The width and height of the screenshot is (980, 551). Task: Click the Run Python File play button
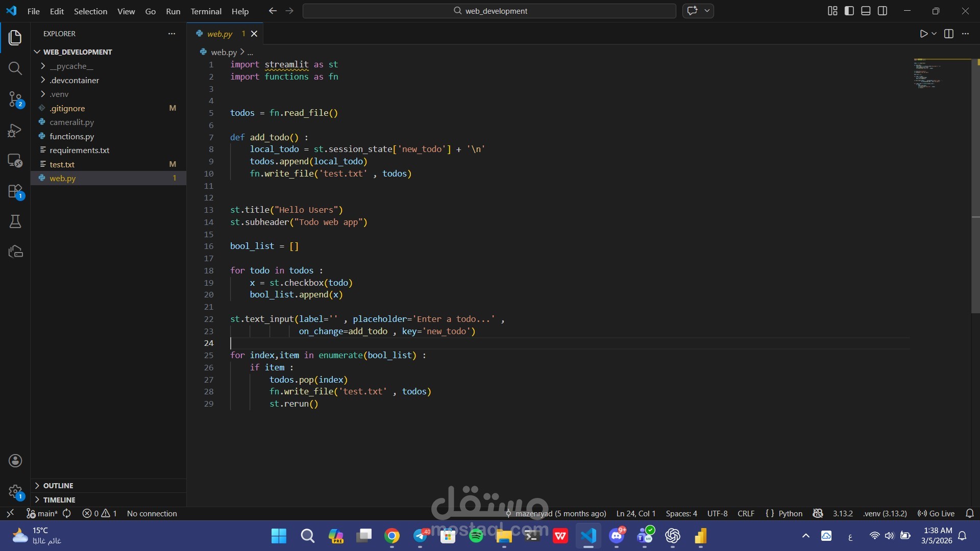[923, 34]
